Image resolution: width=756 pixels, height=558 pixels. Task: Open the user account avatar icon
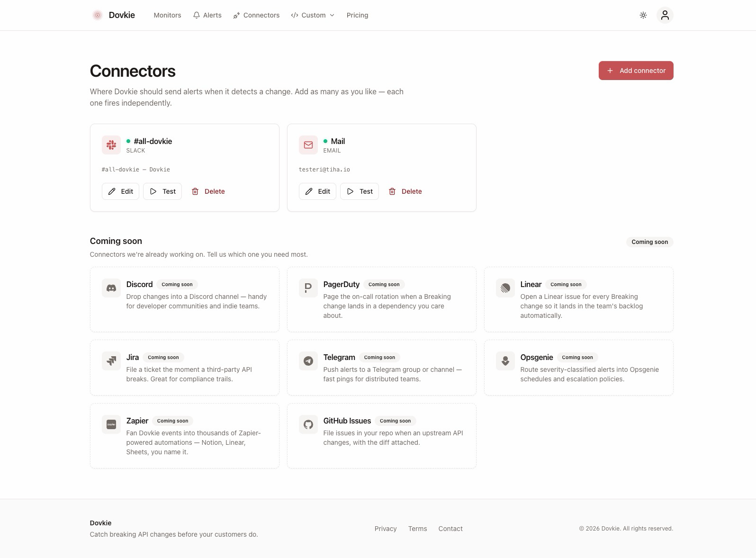665,15
